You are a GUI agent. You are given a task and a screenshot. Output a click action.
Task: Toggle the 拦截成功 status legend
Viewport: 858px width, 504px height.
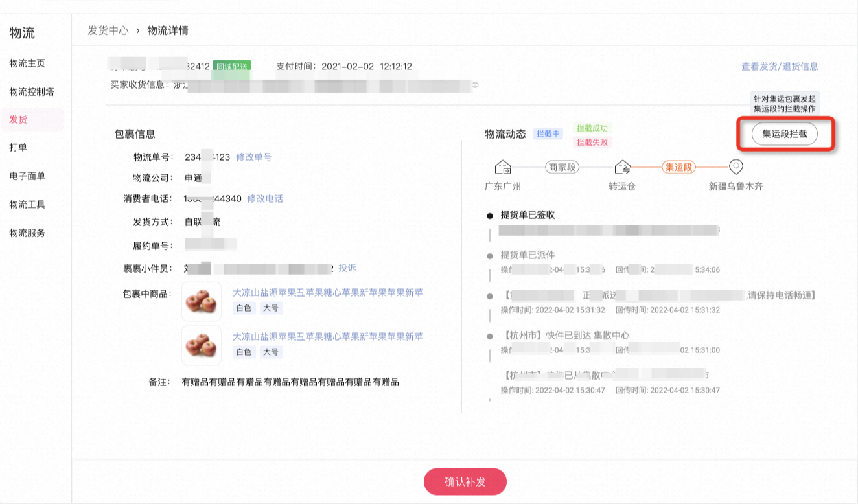[x=591, y=128]
